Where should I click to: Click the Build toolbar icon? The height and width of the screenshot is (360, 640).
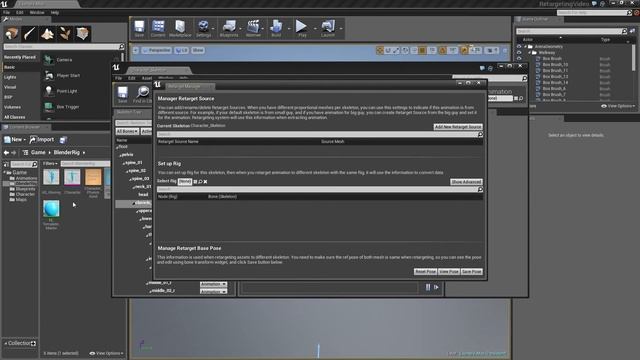click(276, 28)
